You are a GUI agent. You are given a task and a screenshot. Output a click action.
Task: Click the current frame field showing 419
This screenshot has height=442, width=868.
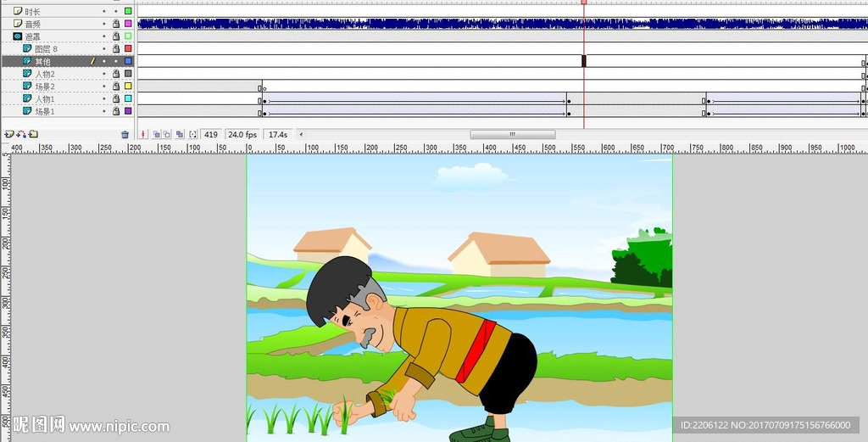[x=211, y=134]
